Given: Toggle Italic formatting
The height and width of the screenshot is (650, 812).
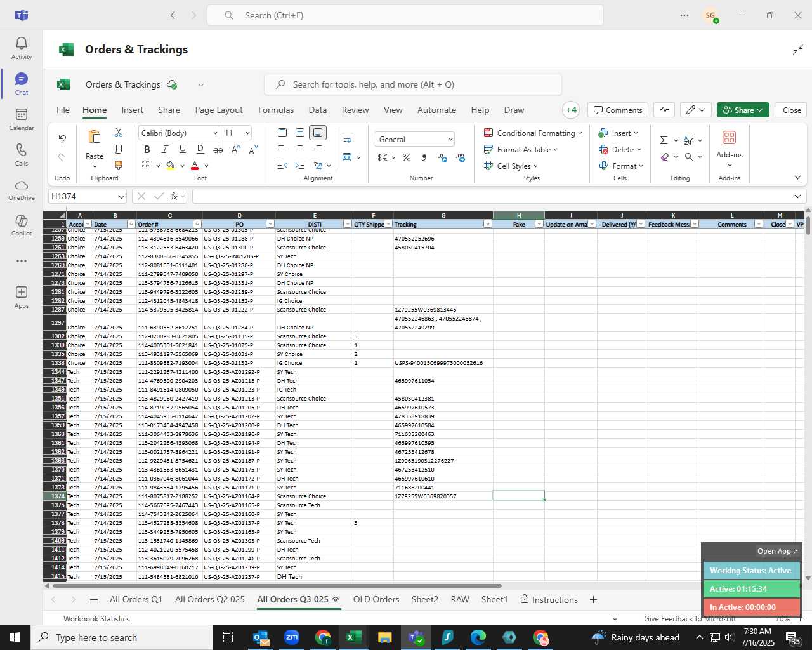Looking at the screenshot, I should 165,149.
